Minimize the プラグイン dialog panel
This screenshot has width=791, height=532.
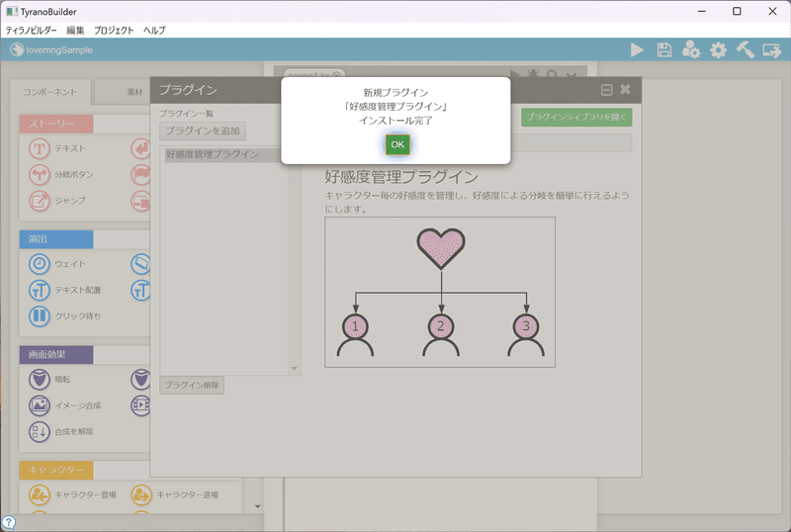(x=606, y=90)
